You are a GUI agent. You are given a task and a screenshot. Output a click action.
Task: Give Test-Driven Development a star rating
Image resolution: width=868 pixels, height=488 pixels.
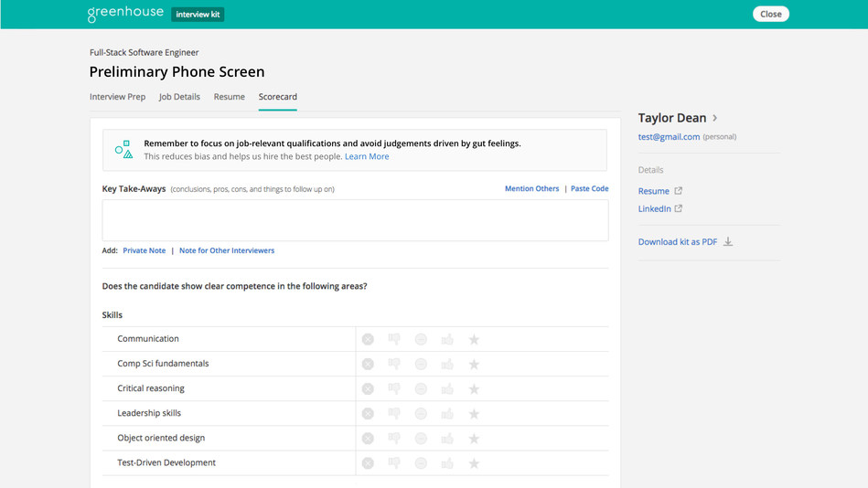click(x=474, y=463)
